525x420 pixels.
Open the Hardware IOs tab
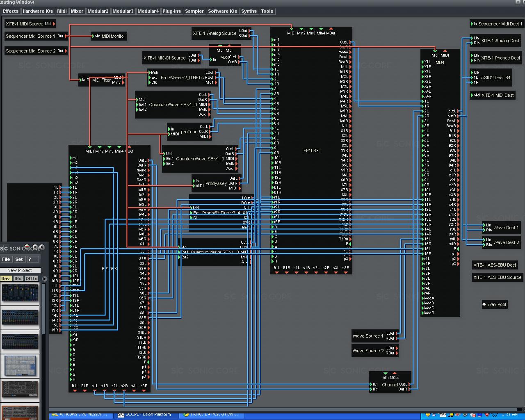(37, 11)
